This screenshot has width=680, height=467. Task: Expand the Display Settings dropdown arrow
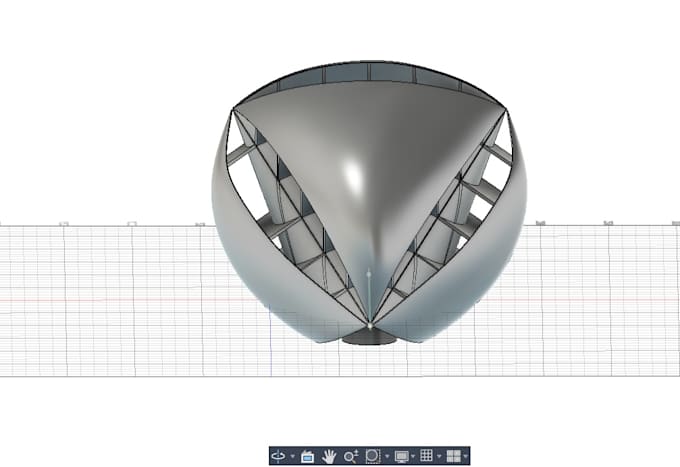(413, 456)
